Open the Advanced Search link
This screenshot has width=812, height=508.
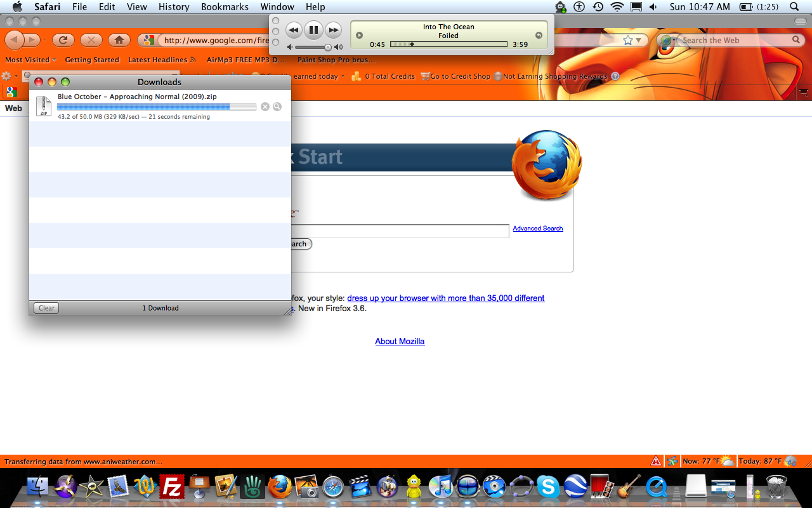[537, 229]
